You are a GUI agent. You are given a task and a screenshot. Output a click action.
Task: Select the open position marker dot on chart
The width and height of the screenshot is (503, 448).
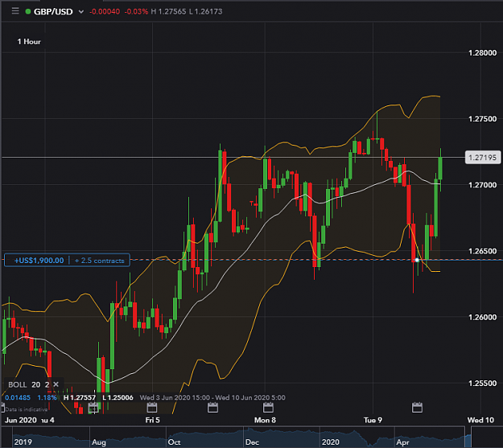tap(417, 260)
